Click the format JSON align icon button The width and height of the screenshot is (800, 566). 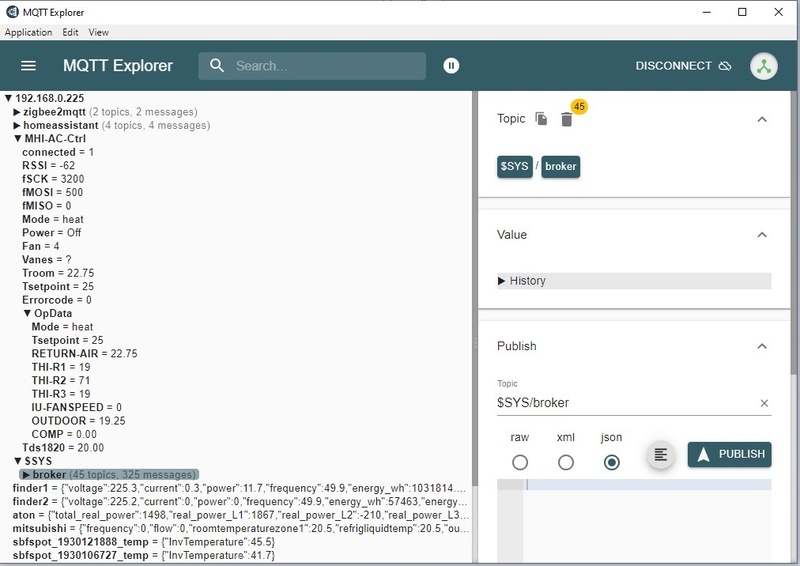click(661, 454)
